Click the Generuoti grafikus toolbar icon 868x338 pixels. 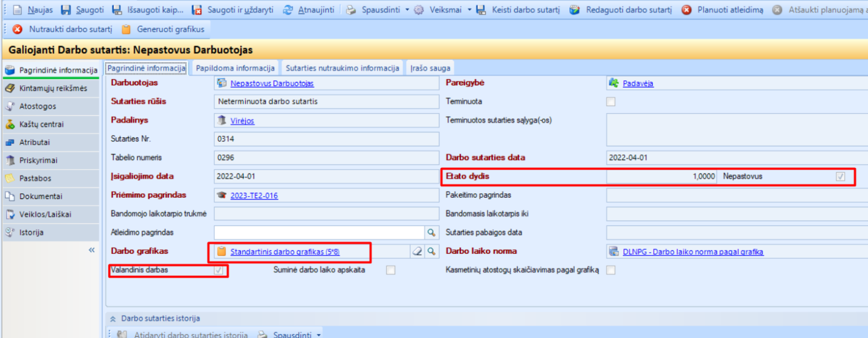pyautogui.click(x=126, y=29)
